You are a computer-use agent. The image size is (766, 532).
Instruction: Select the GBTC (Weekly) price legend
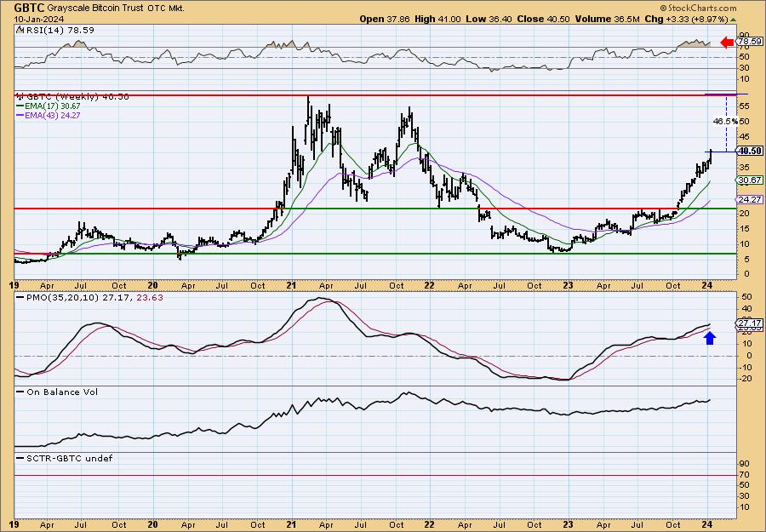(75, 97)
